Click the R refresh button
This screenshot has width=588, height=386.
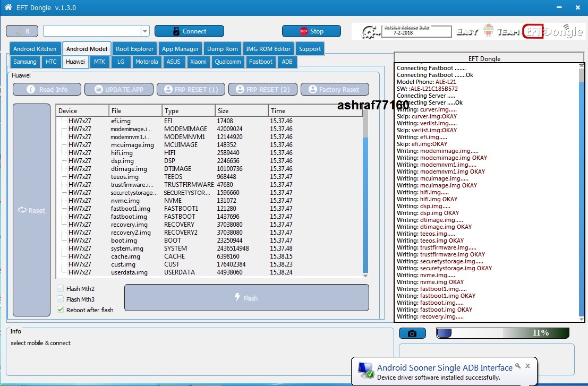[x=22, y=31]
